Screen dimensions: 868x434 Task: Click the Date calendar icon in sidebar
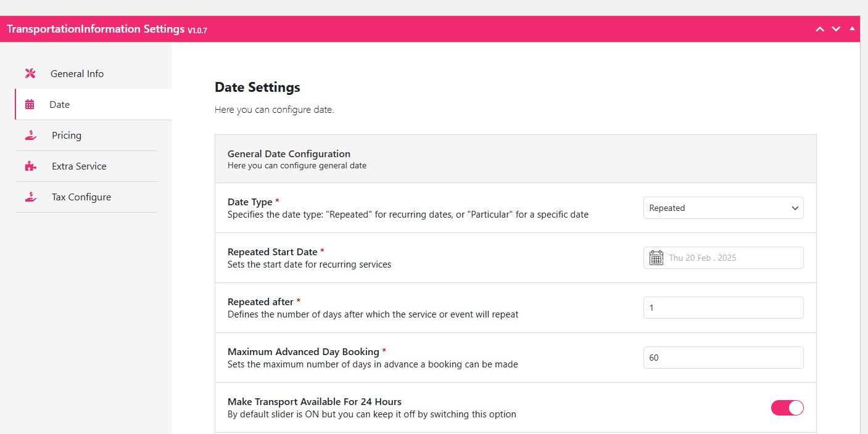pyautogui.click(x=30, y=104)
